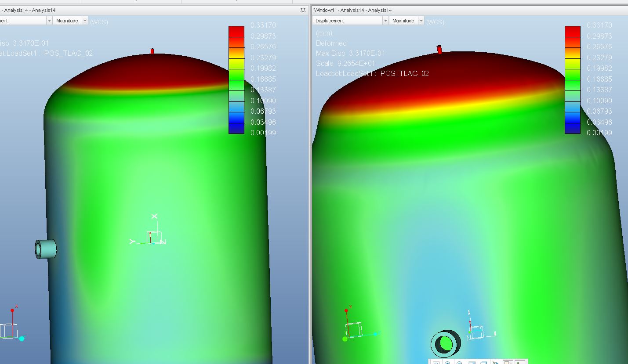Close the left Analysis14 result window

coord(303,10)
